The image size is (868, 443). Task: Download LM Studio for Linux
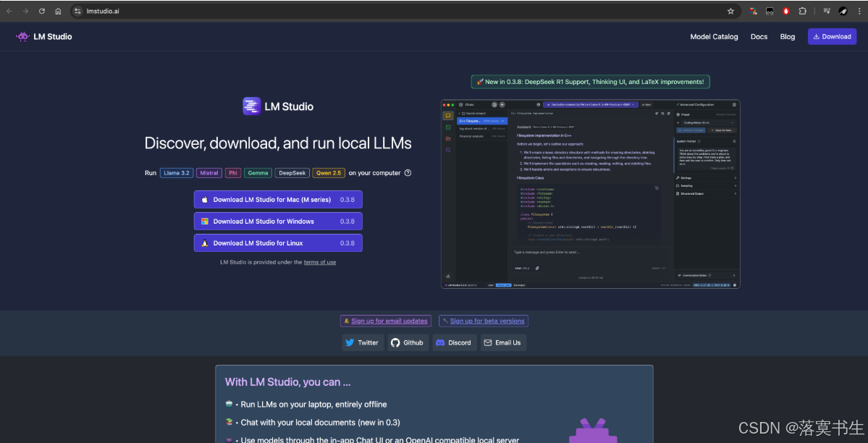pos(278,243)
